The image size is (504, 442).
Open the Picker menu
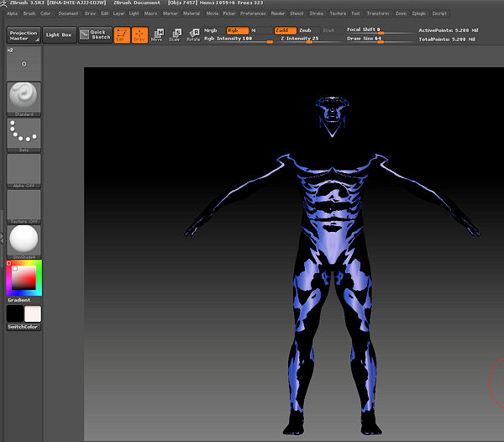229,13
